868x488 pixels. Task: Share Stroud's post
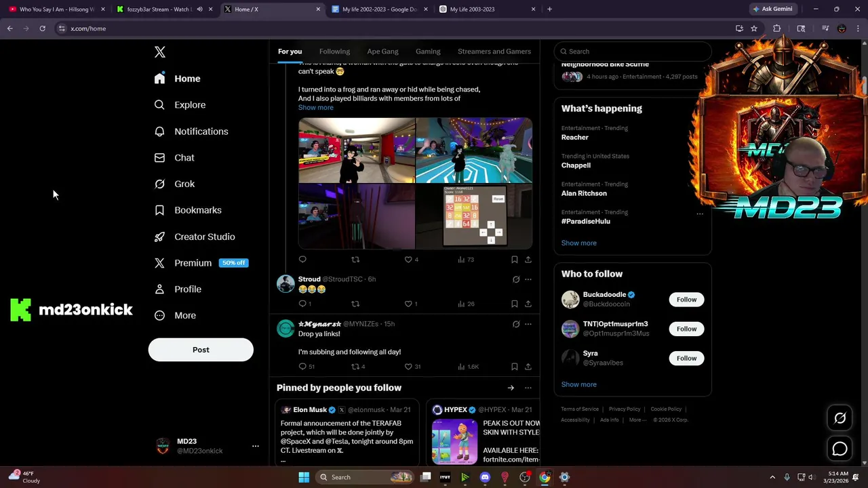[x=528, y=304]
